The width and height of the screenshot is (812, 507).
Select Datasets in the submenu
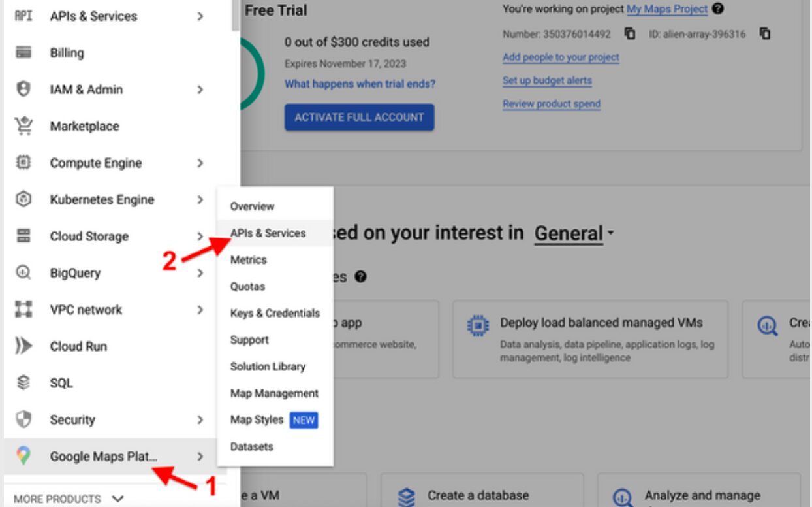[275, 447]
